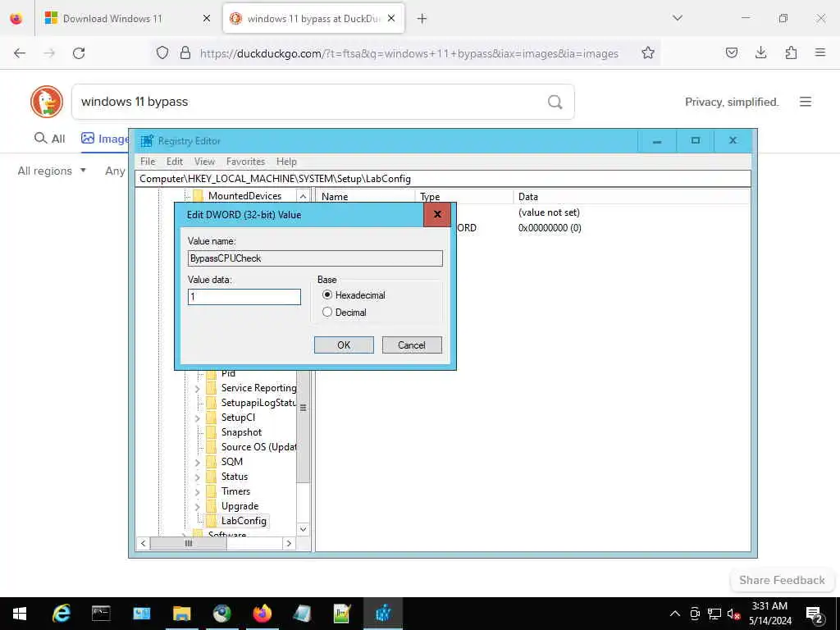Launch Internet Explorer from the taskbar
840x630 pixels.
tap(61, 614)
